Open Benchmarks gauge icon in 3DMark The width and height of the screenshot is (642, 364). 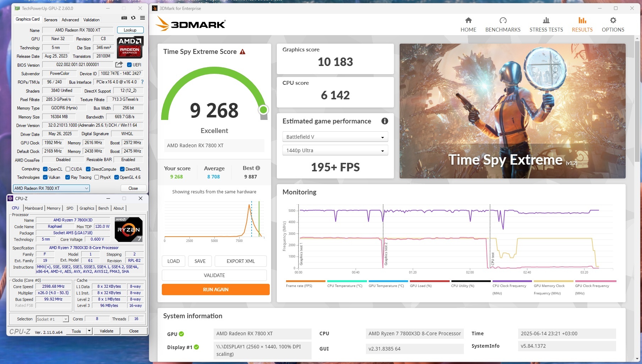[503, 20]
